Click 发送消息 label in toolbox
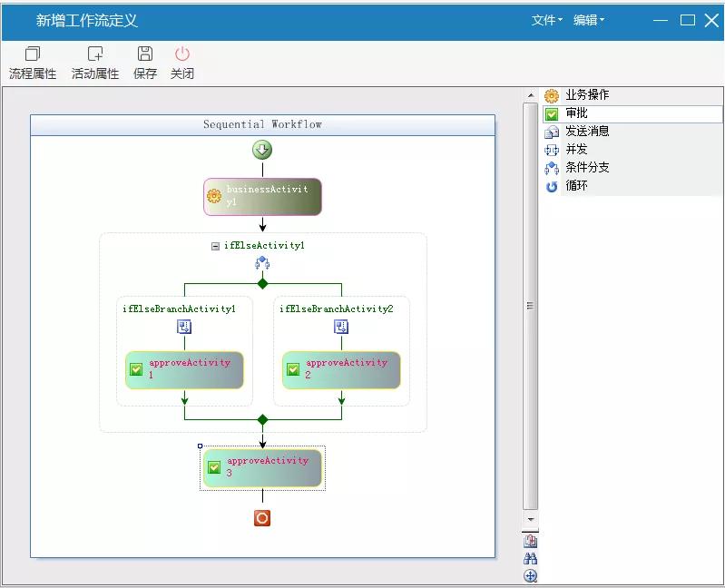 point(587,132)
